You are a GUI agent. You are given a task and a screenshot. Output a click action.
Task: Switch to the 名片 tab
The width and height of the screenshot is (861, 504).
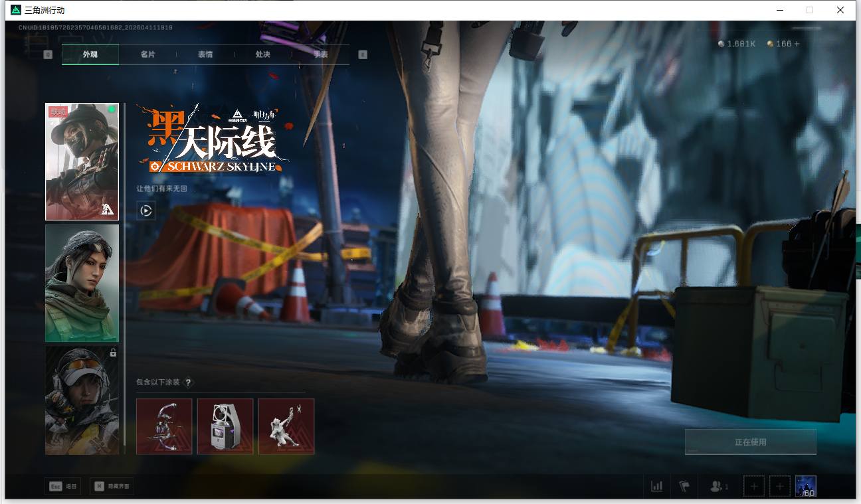147,54
